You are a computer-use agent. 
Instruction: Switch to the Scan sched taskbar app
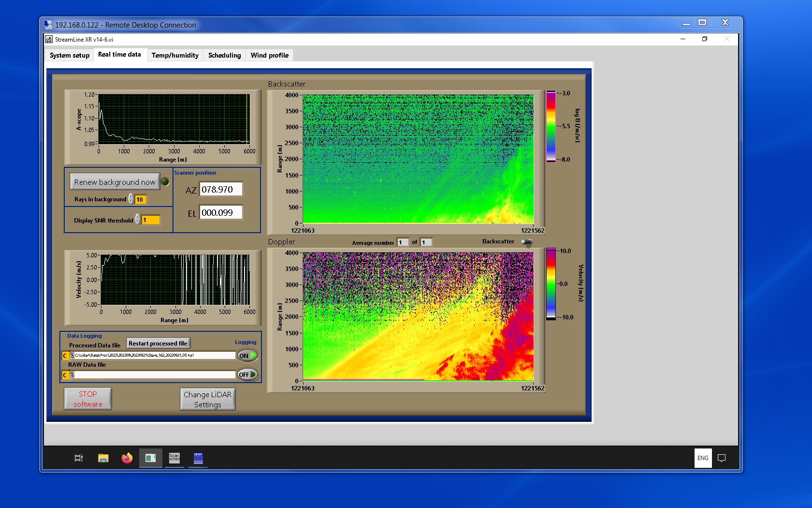(x=174, y=458)
